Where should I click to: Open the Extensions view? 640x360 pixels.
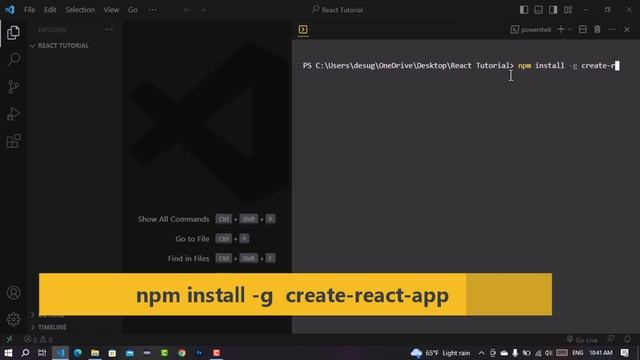13,141
